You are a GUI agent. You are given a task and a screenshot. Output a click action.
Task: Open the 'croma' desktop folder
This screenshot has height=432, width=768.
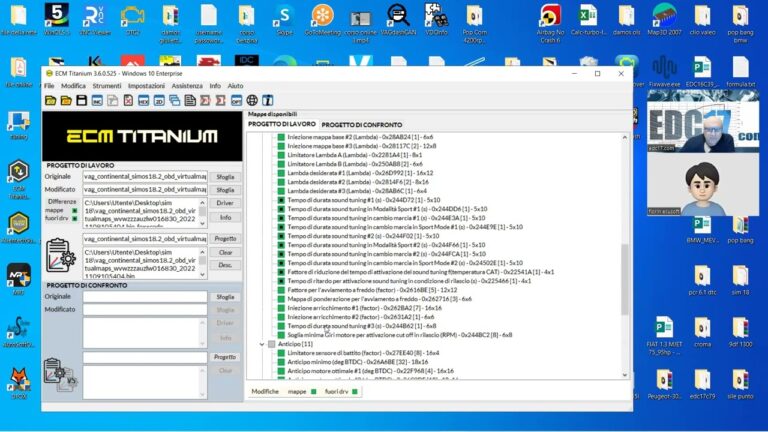702,332
